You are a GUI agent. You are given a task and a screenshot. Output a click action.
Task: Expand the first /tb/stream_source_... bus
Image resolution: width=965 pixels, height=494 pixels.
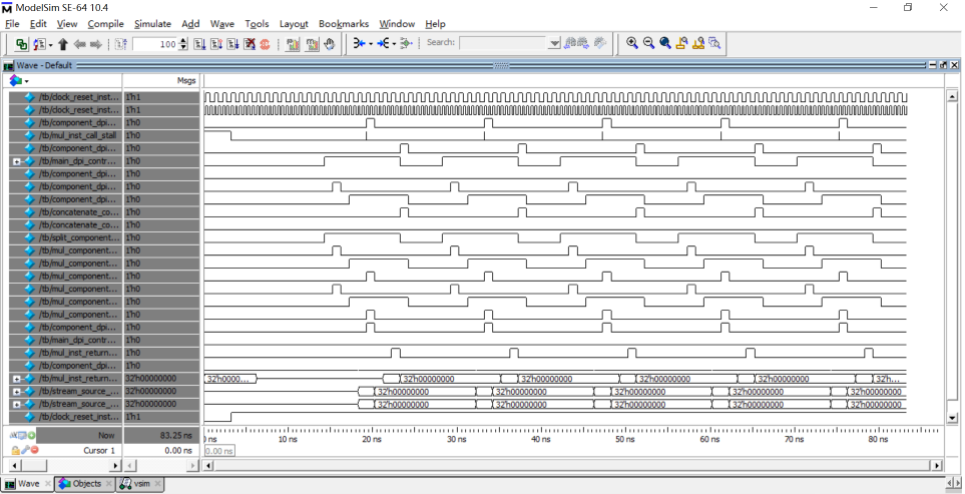coord(17,392)
